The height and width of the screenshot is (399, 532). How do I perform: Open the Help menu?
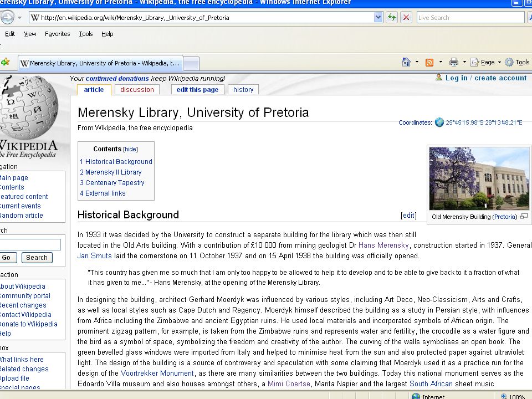[x=107, y=34]
